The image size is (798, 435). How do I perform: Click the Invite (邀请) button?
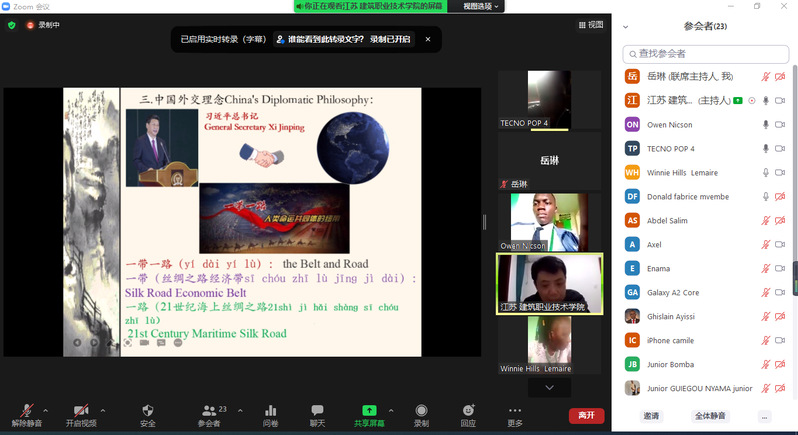(651, 416)
